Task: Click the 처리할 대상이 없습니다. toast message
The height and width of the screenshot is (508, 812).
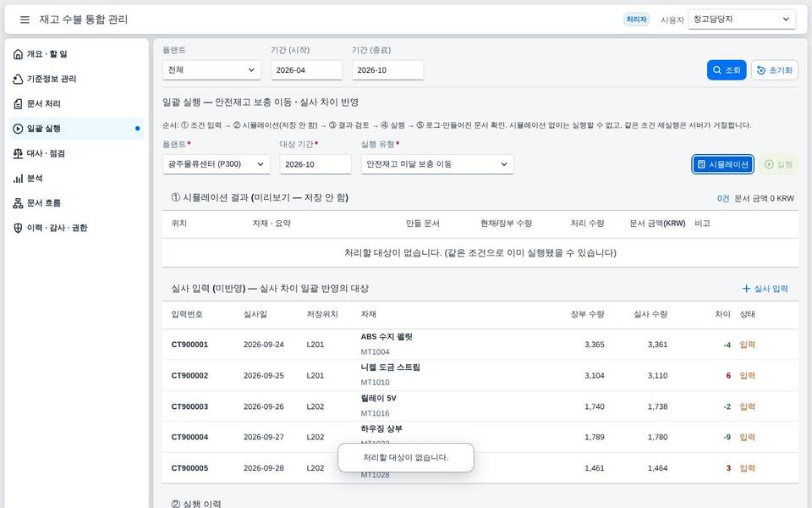Action: 406,458
